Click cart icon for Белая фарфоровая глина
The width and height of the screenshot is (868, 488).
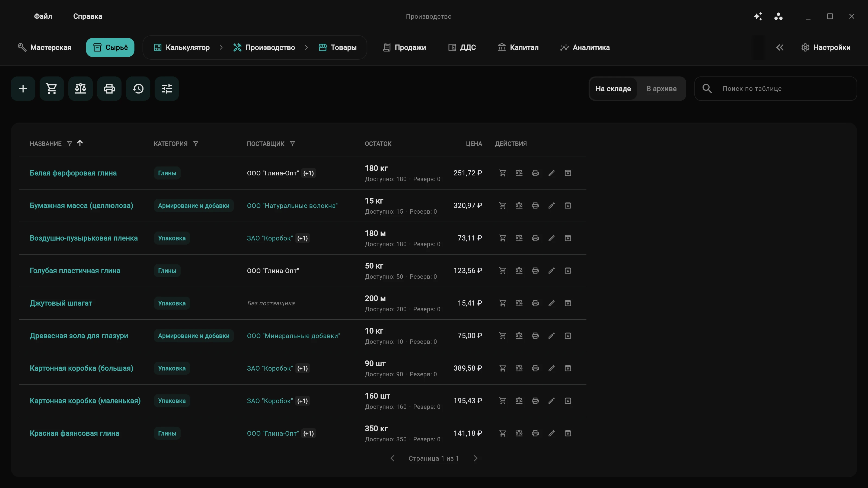pos(502,173)
